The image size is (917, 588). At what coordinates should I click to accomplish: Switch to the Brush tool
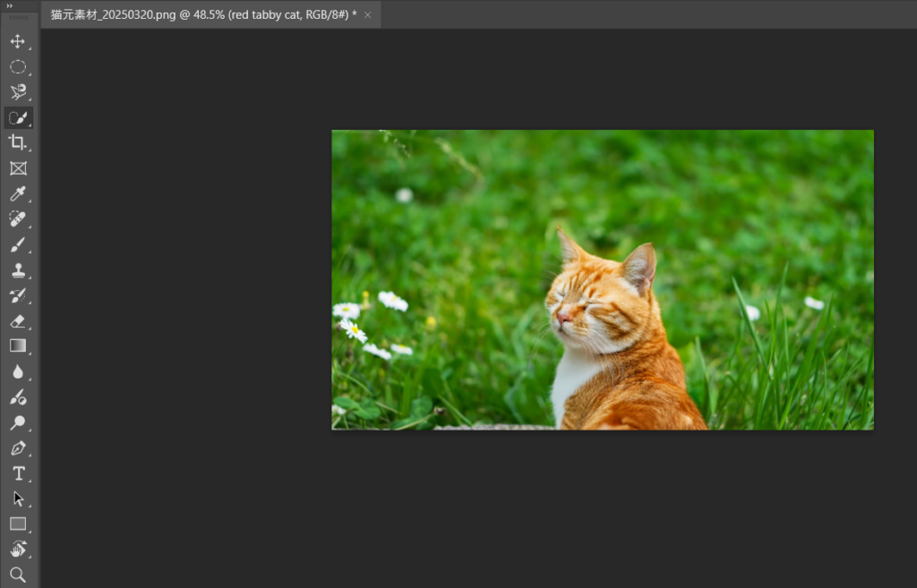point(18,244)
